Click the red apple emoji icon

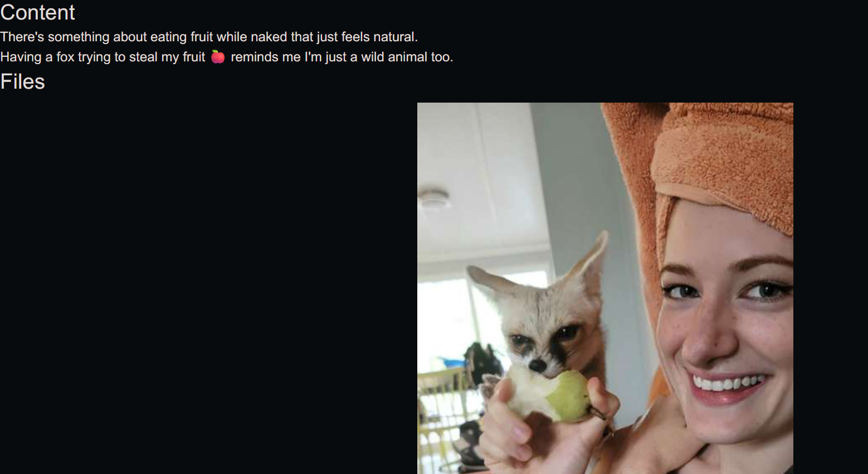coord(218,57)
